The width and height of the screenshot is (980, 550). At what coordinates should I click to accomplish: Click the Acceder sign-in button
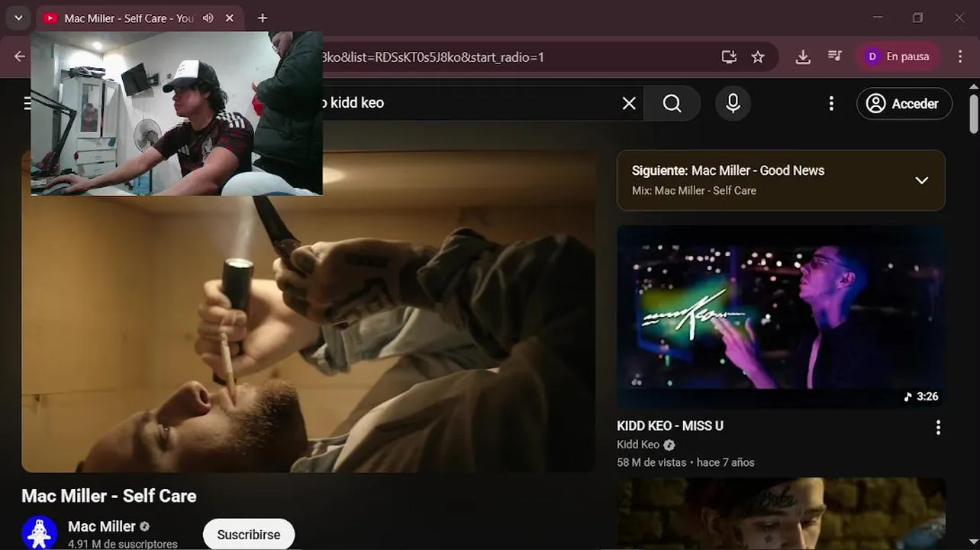[x=904, y=103]
